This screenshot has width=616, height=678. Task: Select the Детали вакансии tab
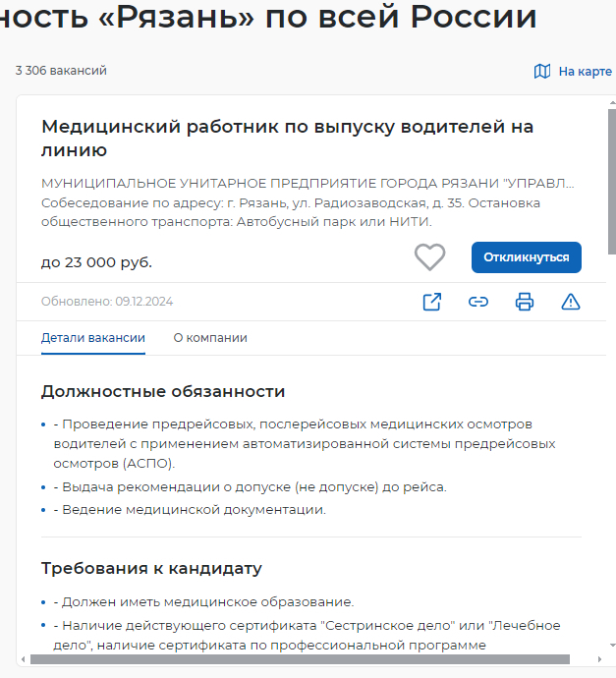[93, 338]
